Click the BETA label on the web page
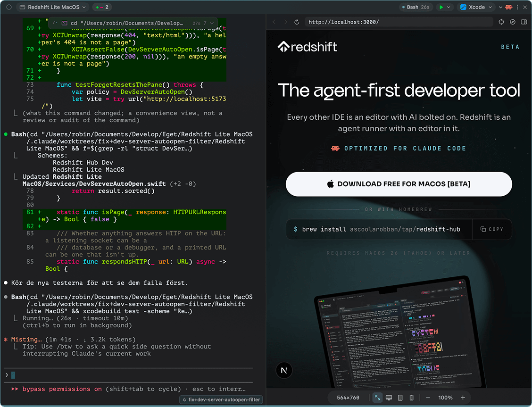 point(510,47)
